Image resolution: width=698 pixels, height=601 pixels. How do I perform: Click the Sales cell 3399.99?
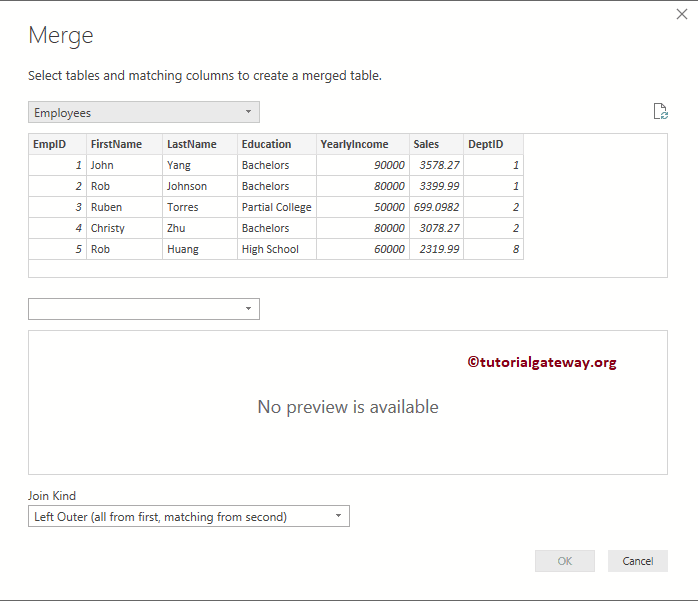tap(436, 186)
